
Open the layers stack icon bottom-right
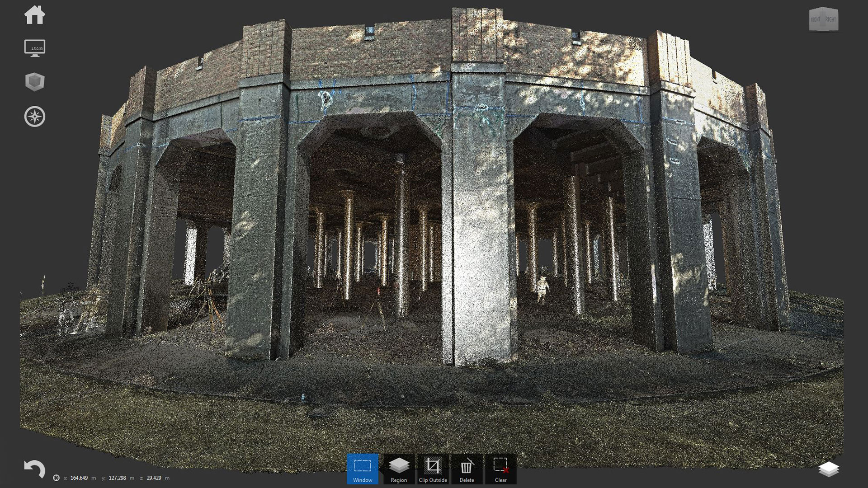coord(828,469)
